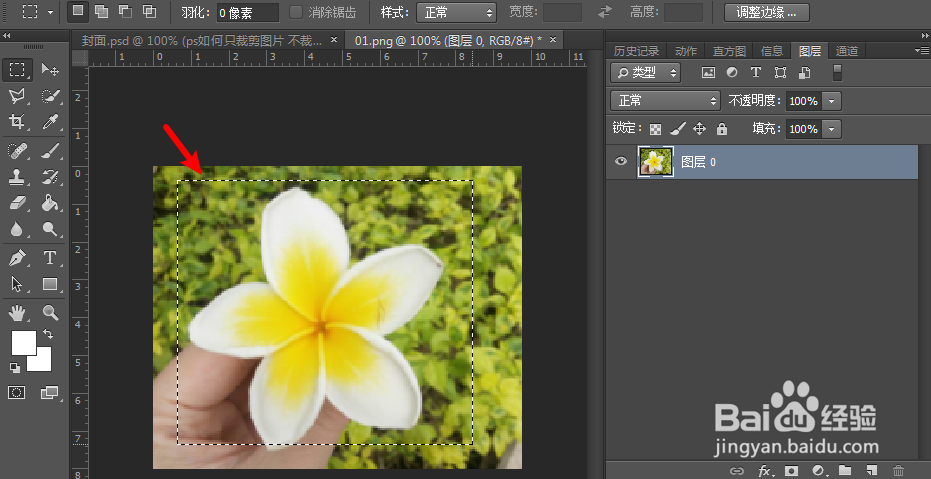
Task: Reset default foreground and background colors
Action: 15,368
